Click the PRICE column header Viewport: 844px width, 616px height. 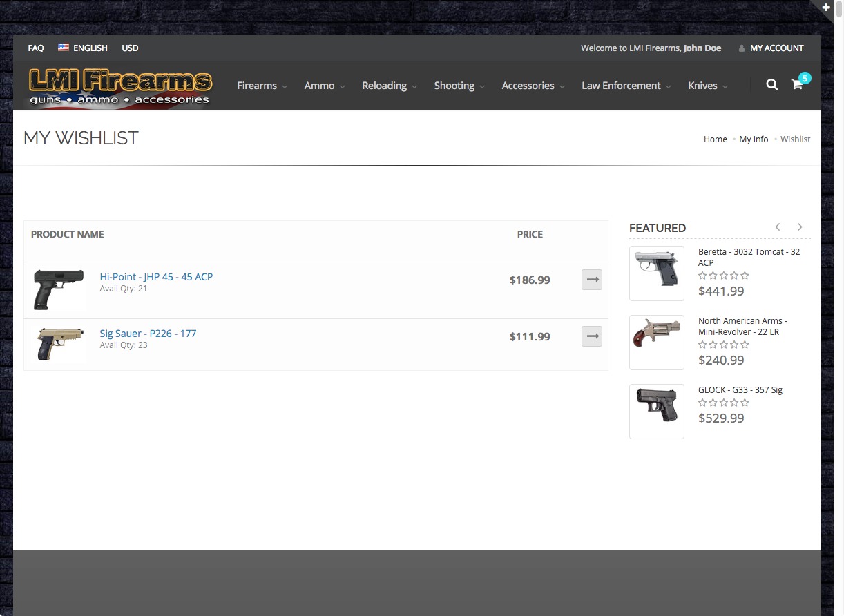530,234
